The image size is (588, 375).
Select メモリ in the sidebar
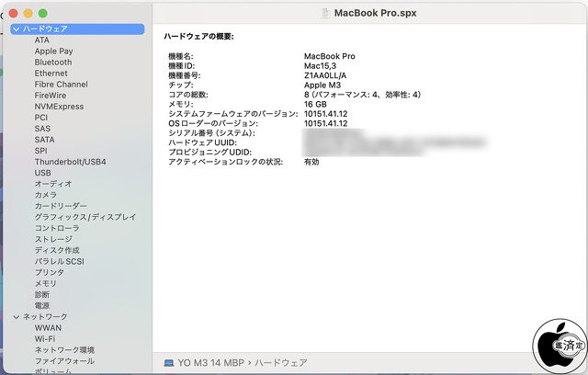[x=46, y=283]
